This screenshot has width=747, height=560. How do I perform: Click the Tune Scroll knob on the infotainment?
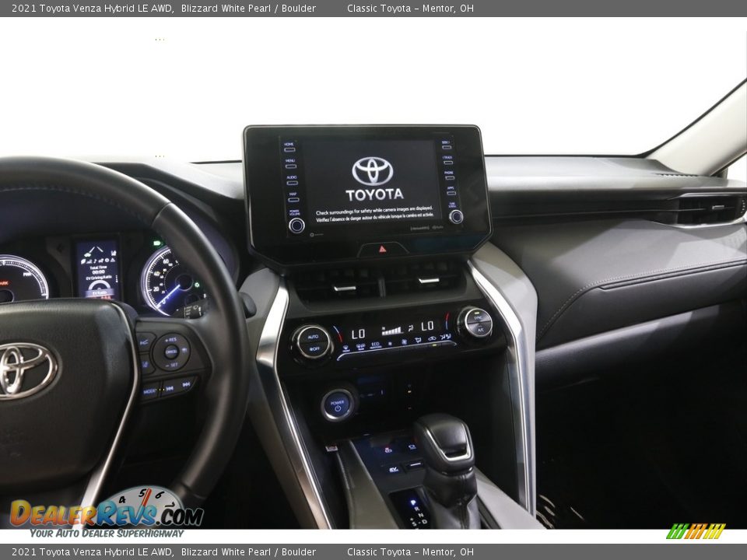[x=456, y=217]
